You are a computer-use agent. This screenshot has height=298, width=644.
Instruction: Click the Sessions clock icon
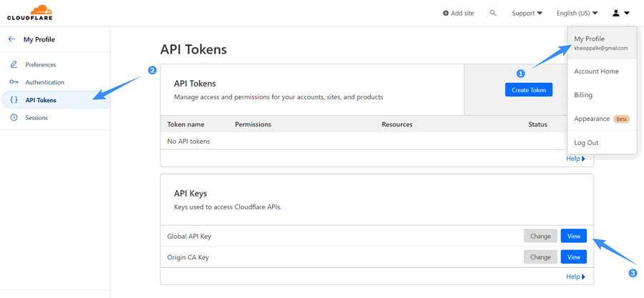[14, 118]
